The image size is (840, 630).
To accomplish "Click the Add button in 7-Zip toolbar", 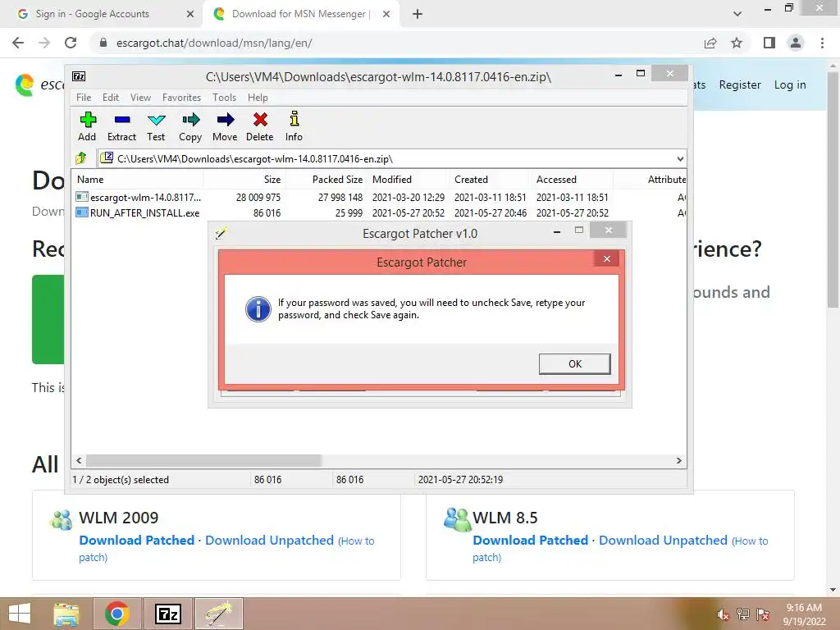I will click(87, 126).
